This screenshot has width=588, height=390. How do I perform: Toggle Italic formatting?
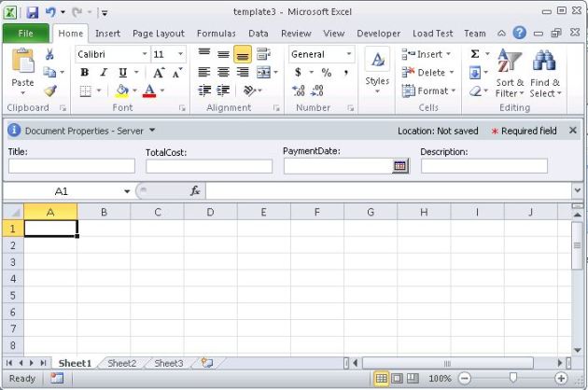point(104,73)
